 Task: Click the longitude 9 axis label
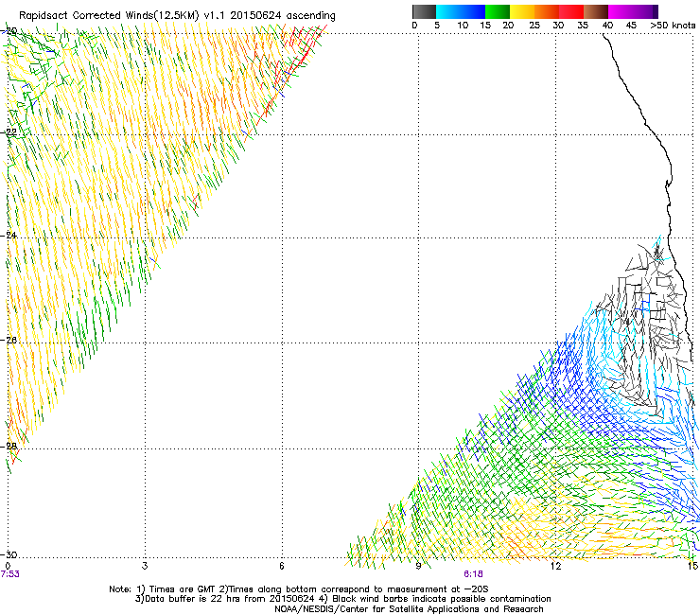click(418, 566)
